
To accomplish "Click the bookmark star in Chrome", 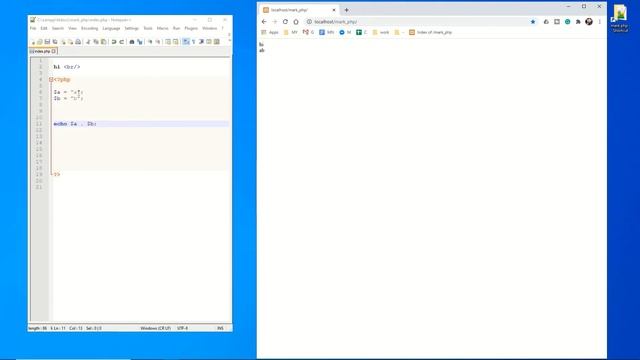I will coord(533,22).
